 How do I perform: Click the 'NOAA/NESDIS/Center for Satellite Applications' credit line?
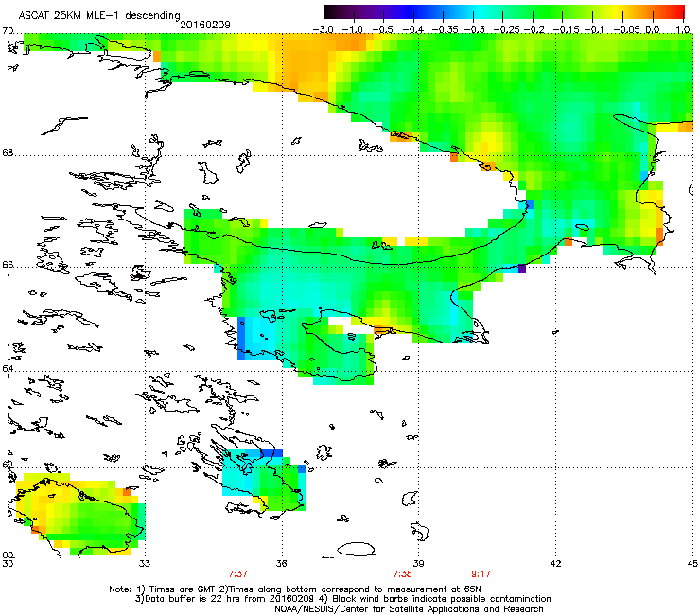click(x=409, y=608)
